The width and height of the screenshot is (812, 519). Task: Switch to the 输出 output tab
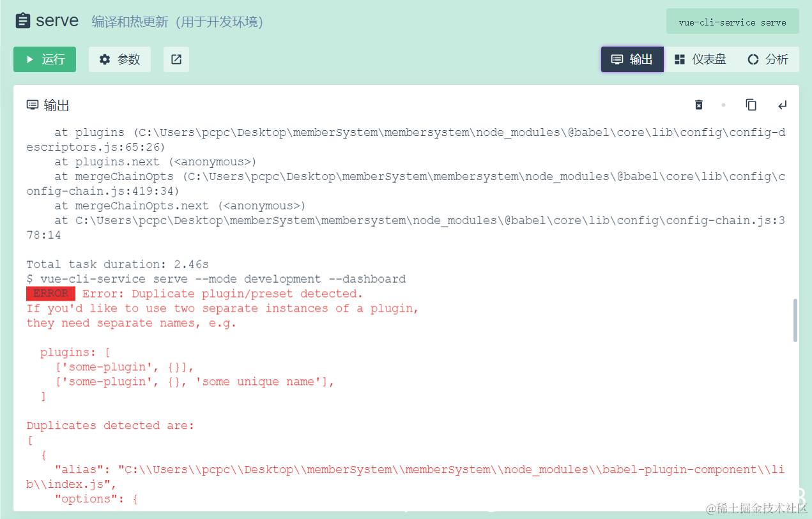(632, 59)
